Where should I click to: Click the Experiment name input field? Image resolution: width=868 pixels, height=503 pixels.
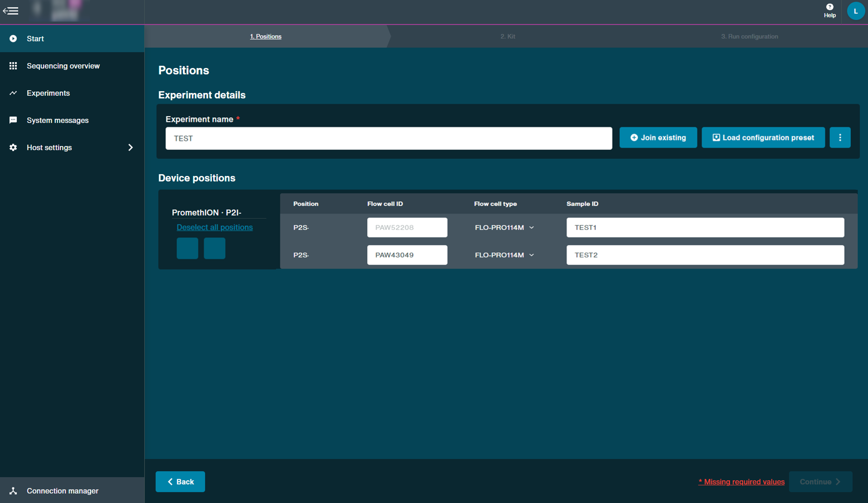tap(388, 138)
